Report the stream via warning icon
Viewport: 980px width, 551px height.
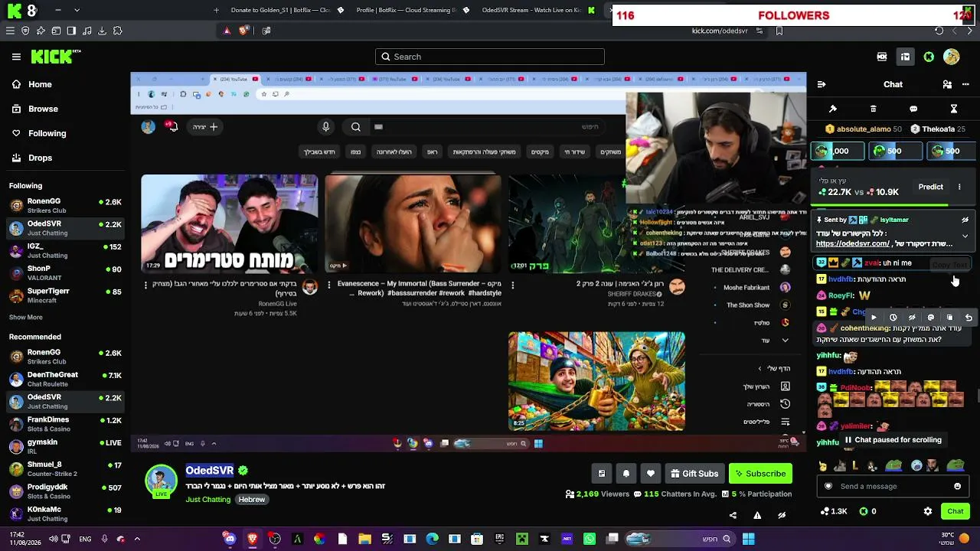[x=757, y=515]
